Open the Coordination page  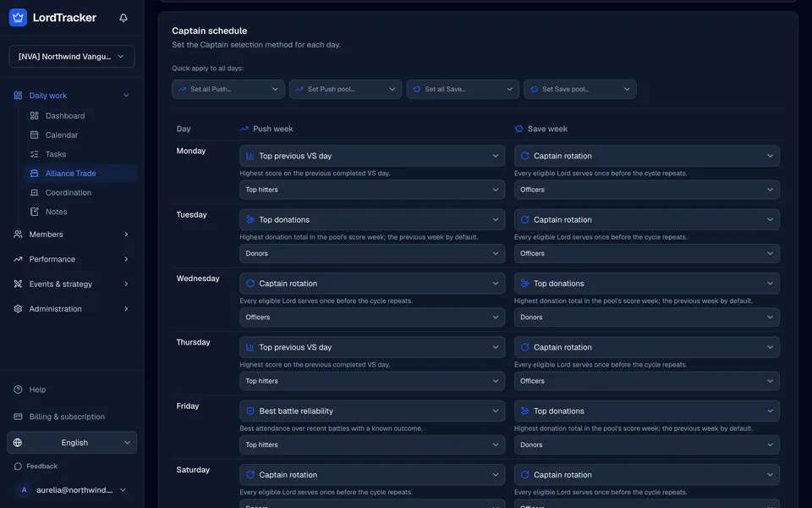tap(80, 192)
